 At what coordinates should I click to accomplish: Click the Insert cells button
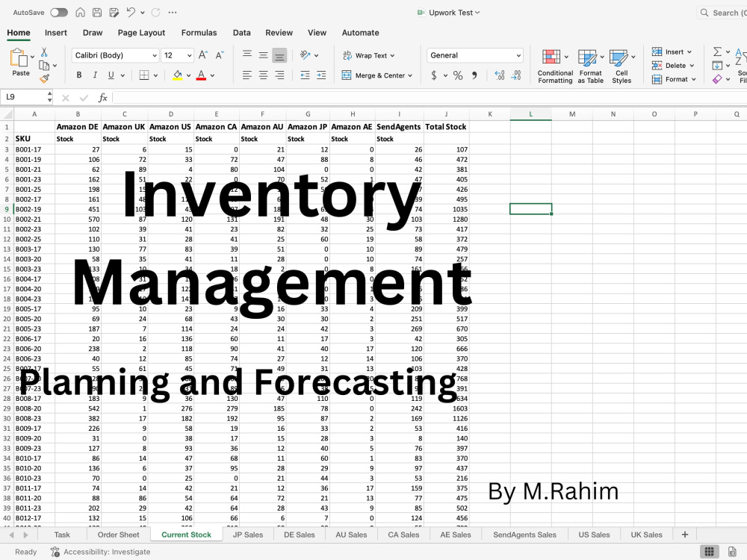pyautogui.click(x=672, y=52)
